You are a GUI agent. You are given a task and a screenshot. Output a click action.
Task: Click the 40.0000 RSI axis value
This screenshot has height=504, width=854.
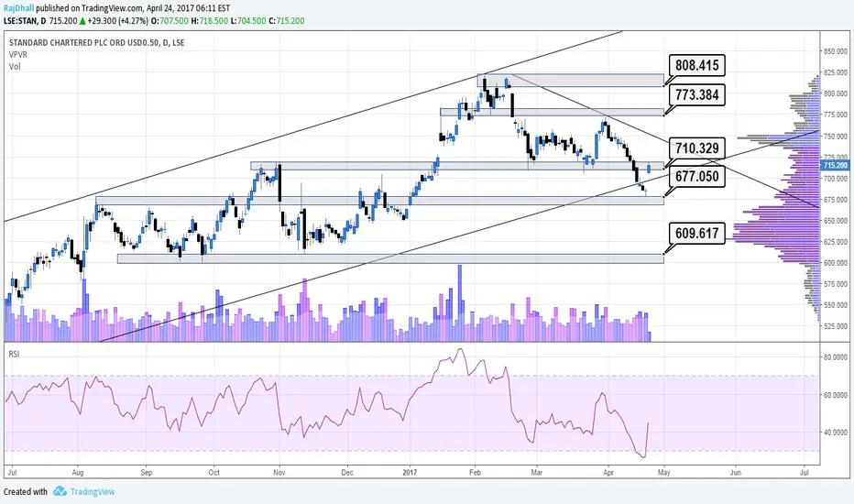[836, 433]
